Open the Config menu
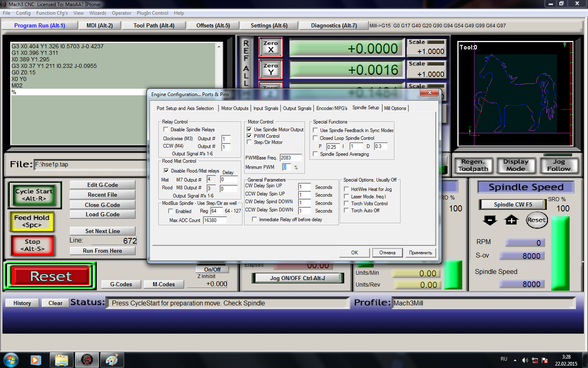This screenshot has height=368, width=588. (23, 13)
